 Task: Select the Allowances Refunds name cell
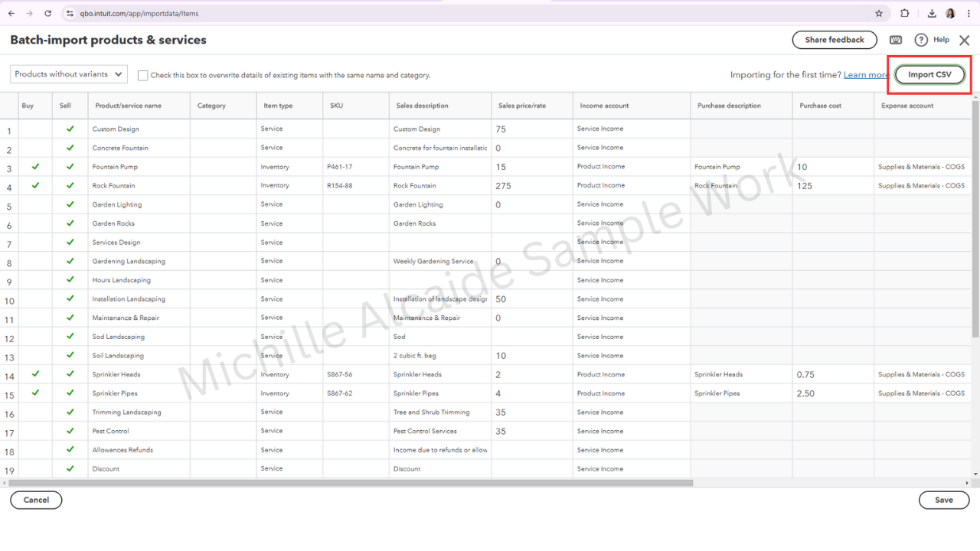point(139,450)
